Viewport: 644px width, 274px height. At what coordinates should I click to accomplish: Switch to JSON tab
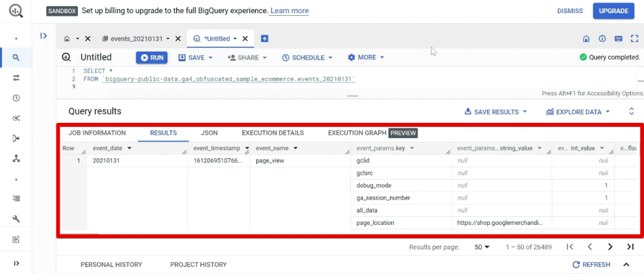pyautogui.click(x=209, y=133)
